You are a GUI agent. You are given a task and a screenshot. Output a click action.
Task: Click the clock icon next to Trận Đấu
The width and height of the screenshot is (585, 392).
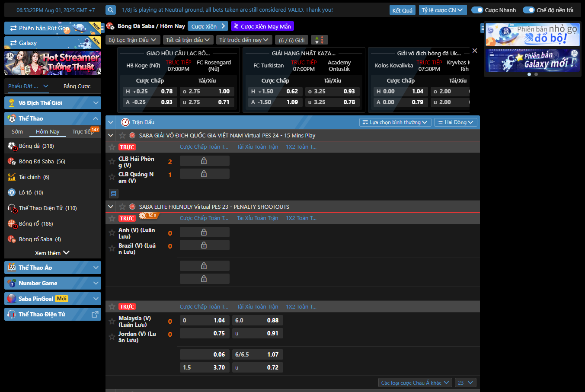(x=125, y=122)
